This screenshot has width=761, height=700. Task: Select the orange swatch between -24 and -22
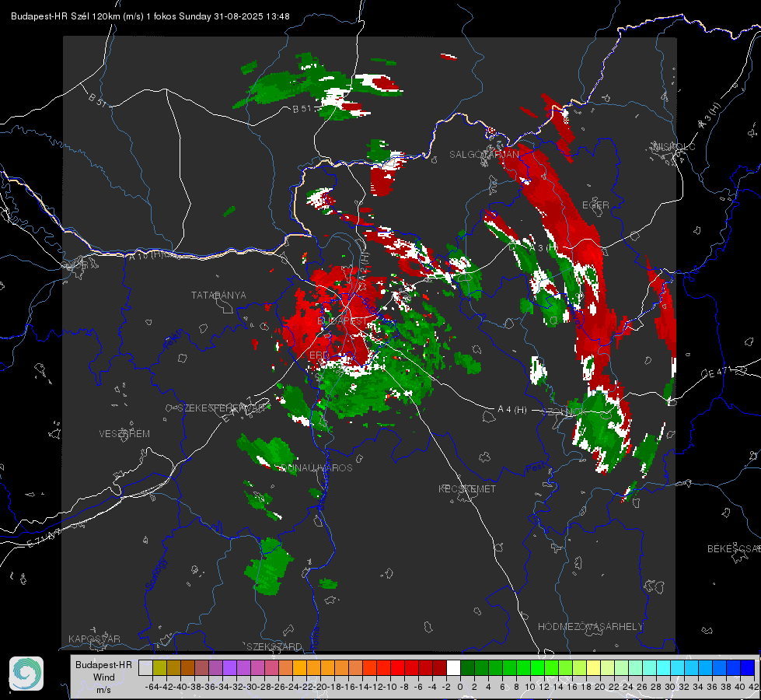(x=299, y=667)
